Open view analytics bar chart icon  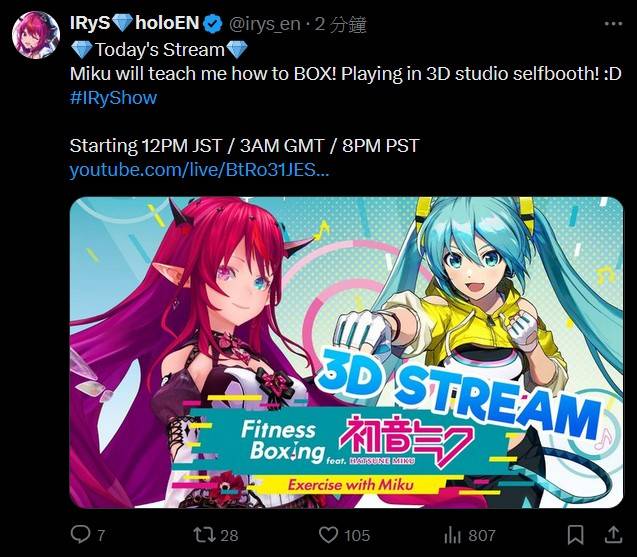click(x=452, y=535)
